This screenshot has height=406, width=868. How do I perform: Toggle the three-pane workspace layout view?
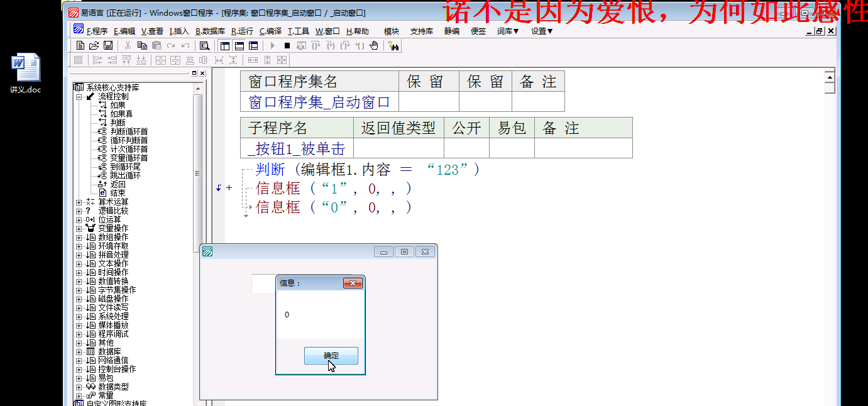coord(254,45)
